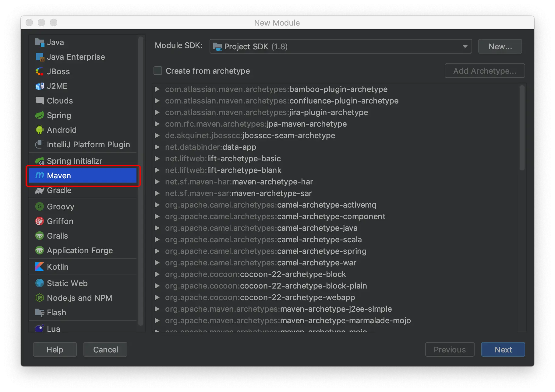Click the Gradle elephant icon
This screenshot has height=392, width=555.
40,190
